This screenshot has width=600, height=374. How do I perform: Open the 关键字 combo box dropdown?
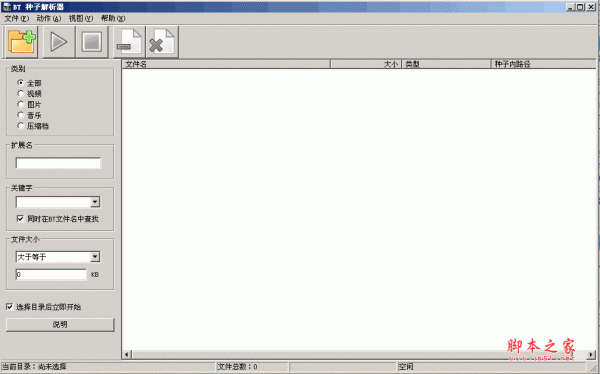[95, 202]
